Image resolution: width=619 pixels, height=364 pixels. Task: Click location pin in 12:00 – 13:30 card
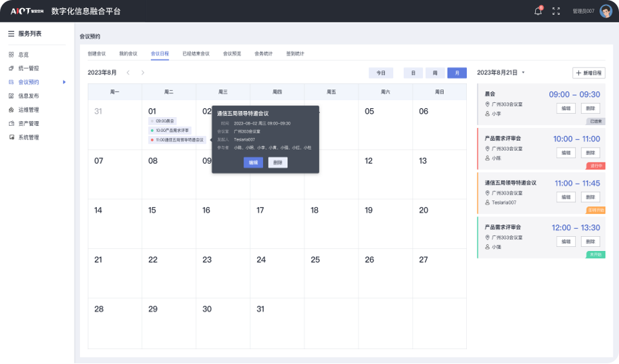(487, 237)
